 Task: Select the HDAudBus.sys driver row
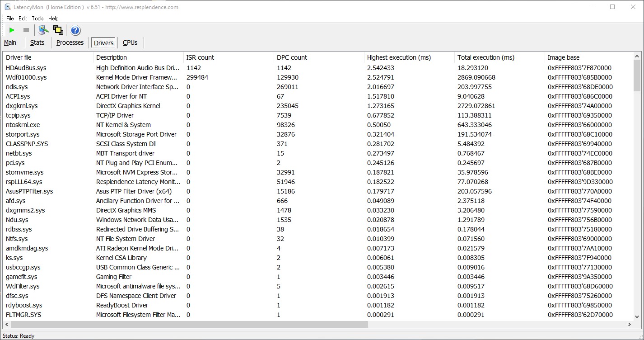point(318,68)
